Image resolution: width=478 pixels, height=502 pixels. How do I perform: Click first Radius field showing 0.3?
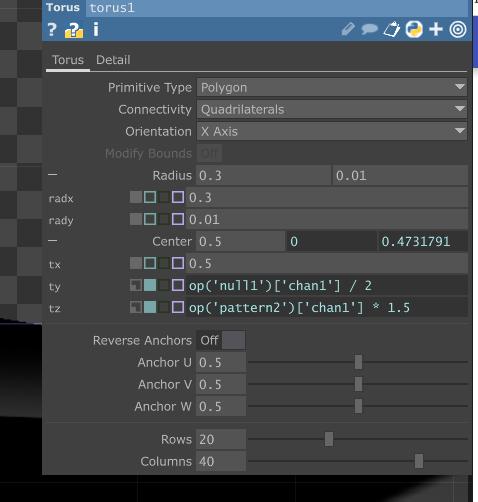263,175
